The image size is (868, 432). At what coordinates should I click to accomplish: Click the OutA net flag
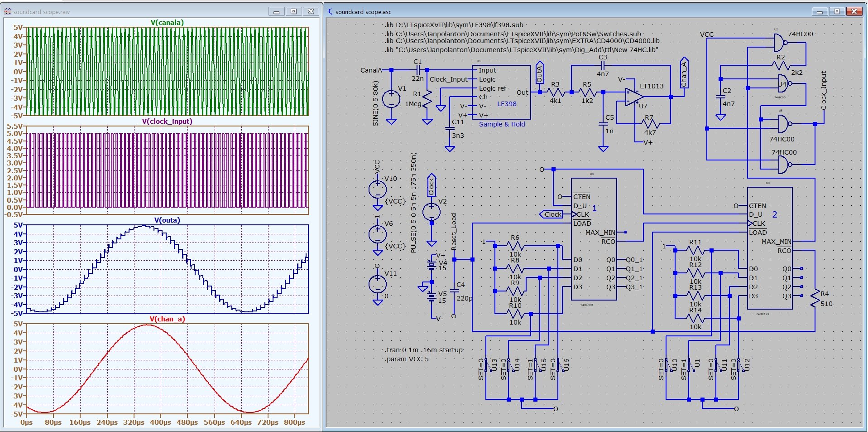(x=539, y=73)
